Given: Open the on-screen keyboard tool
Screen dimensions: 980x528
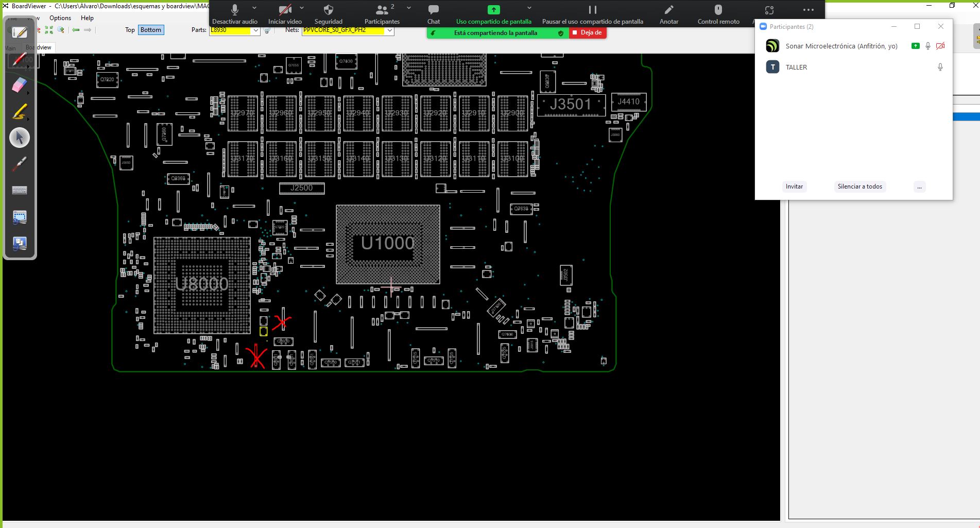Looking at the screenshot, I should tap(19, 190).
